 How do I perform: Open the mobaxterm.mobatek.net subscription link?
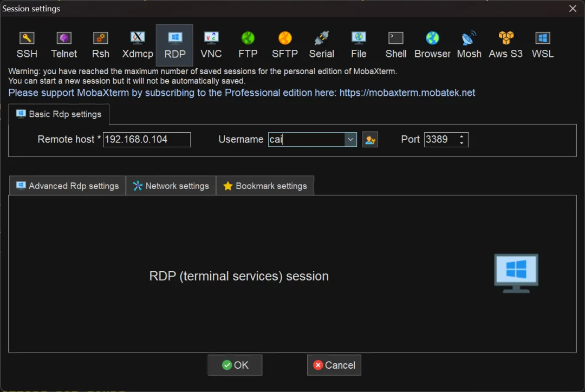coord(407,93)
